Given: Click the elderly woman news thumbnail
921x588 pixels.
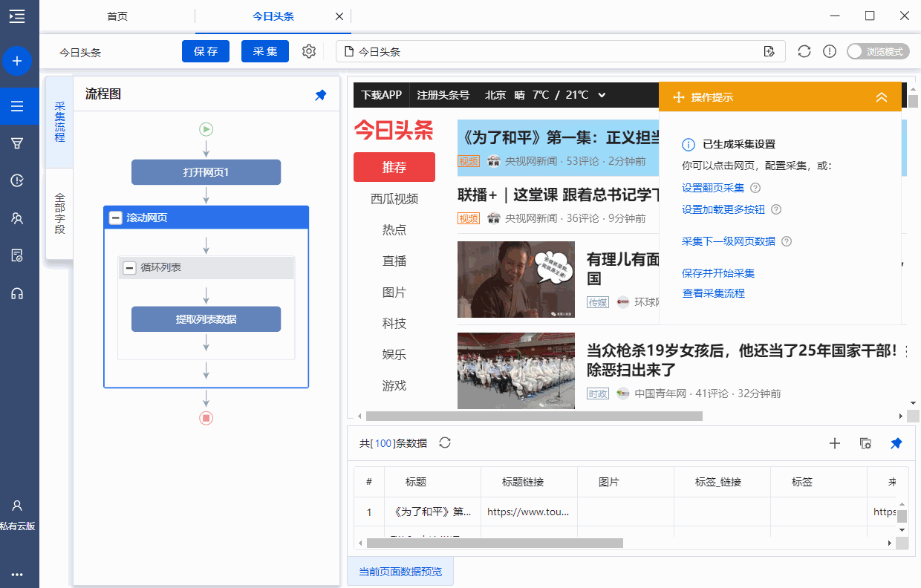Looking at the screenshot, I should pos(516,280).
